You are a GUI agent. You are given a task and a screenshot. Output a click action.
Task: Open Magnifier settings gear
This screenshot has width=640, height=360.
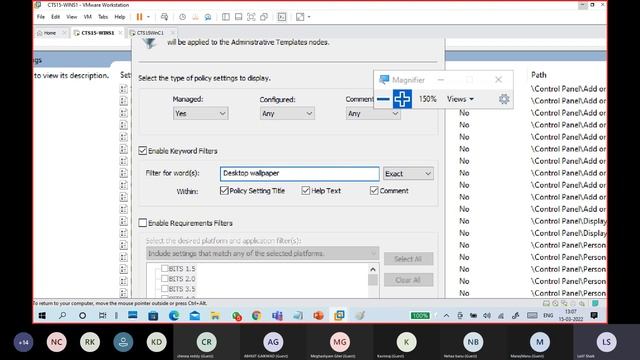point(504,99)
